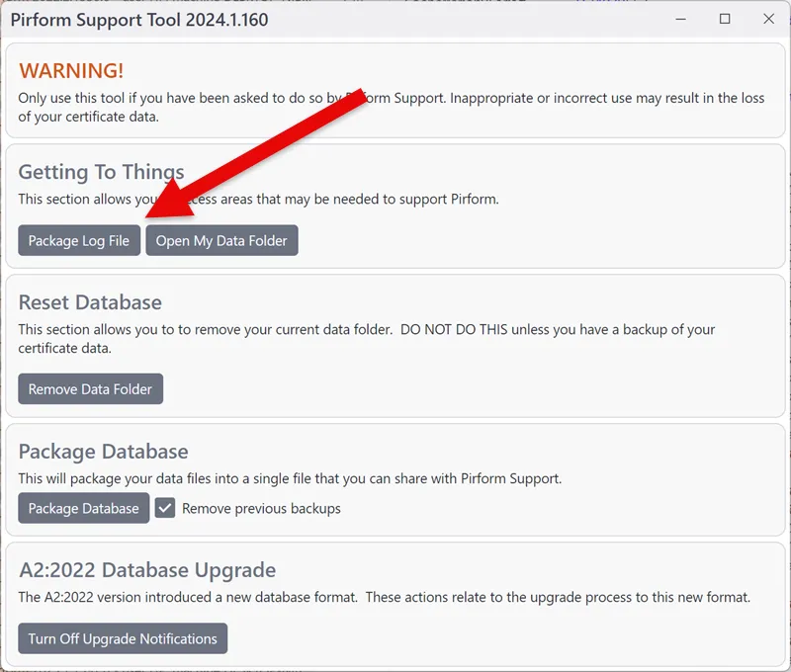Maximize the Pirform Support Tool window

[725, 19]
